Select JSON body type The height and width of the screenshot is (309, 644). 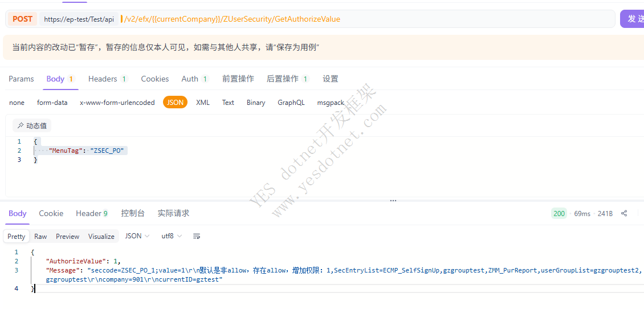click(176, 103)
